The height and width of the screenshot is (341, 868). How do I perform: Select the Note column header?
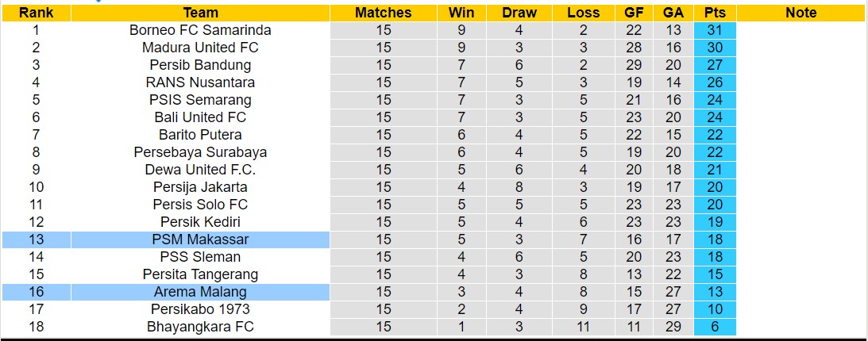click(x=800, y=13)
